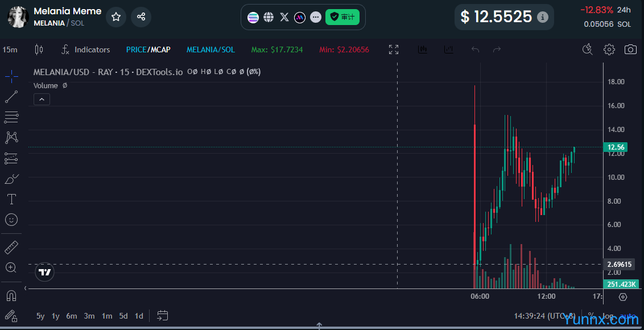Switch to the 1m time range
Image resolution: width=644 pixels, height=330 pixels.
(x=107, y=316)
